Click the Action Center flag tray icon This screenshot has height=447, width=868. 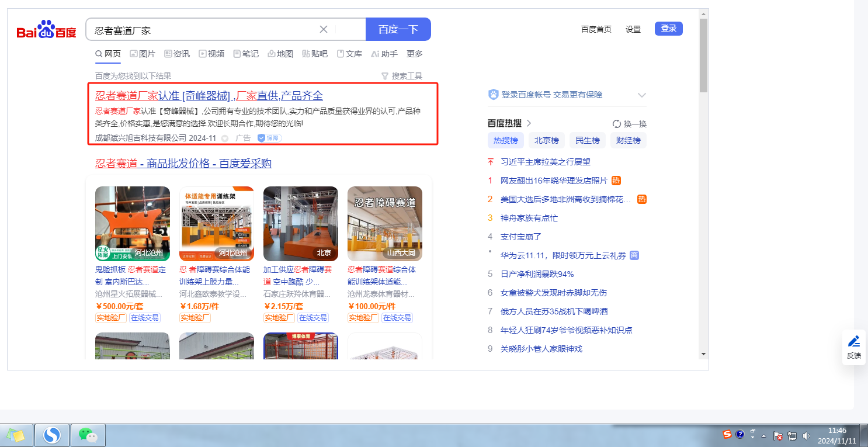coord(779,435)
